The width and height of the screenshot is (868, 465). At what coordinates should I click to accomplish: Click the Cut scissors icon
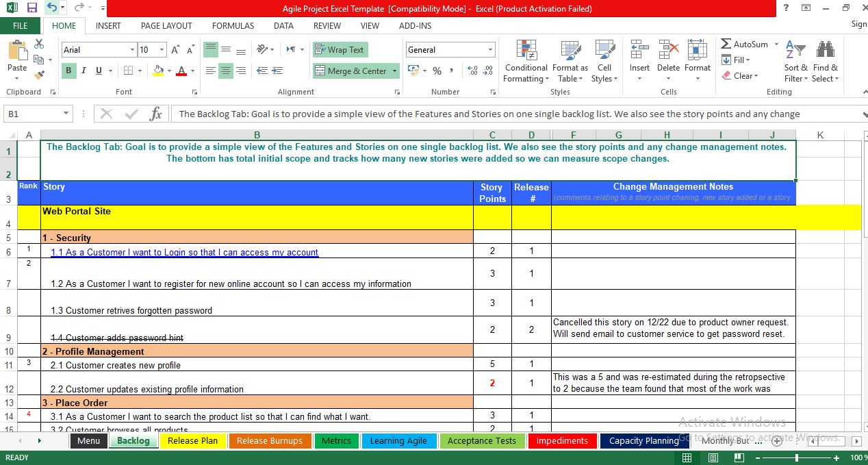tap(39, 44)
